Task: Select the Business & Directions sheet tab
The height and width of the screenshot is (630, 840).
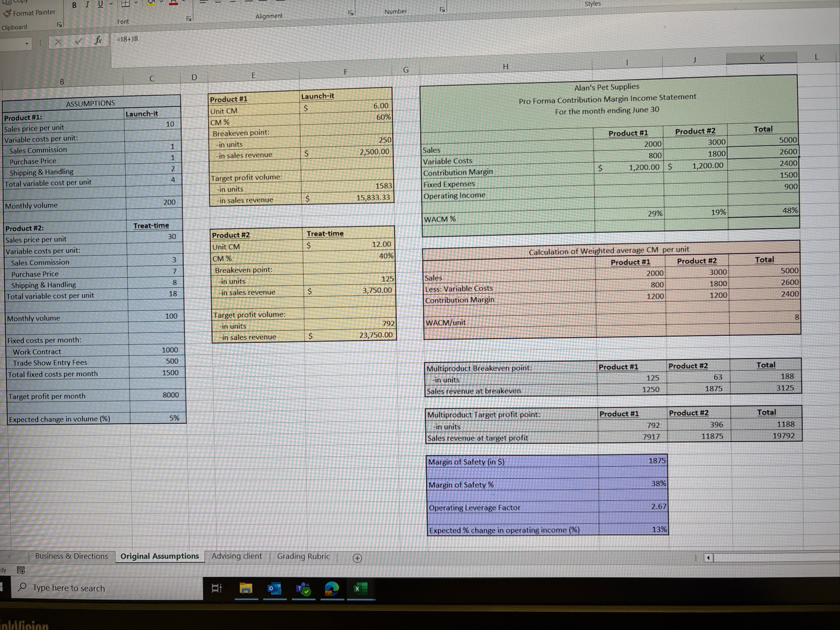Action: point(71,556)
